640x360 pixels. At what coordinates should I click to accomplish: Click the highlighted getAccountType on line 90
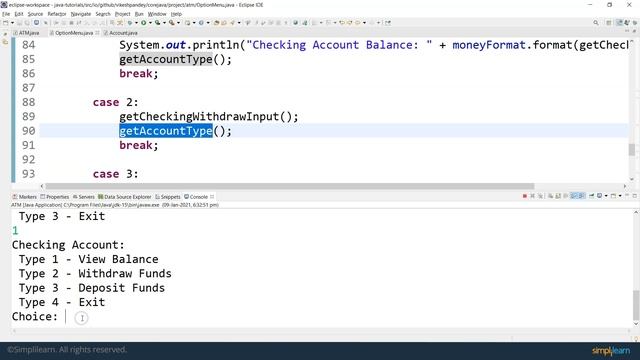(166, 131)
